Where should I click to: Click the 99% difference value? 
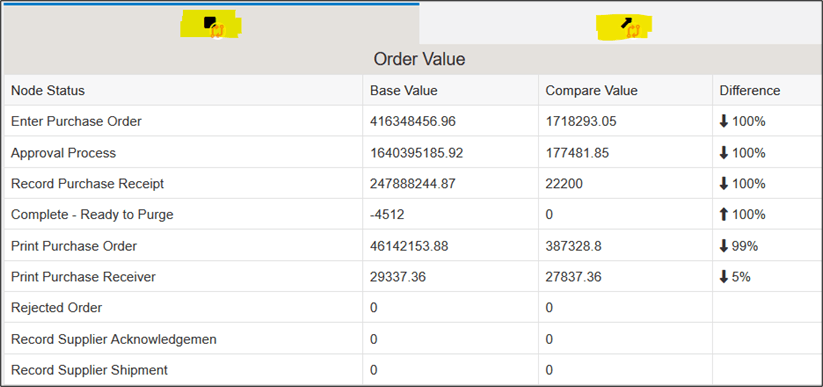(x=738, y=246)
